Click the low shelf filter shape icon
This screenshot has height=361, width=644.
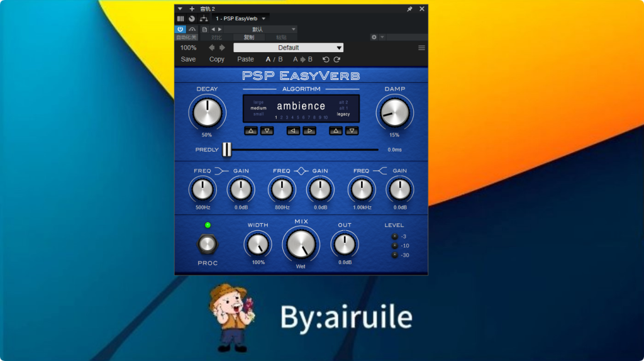(222, 171)
